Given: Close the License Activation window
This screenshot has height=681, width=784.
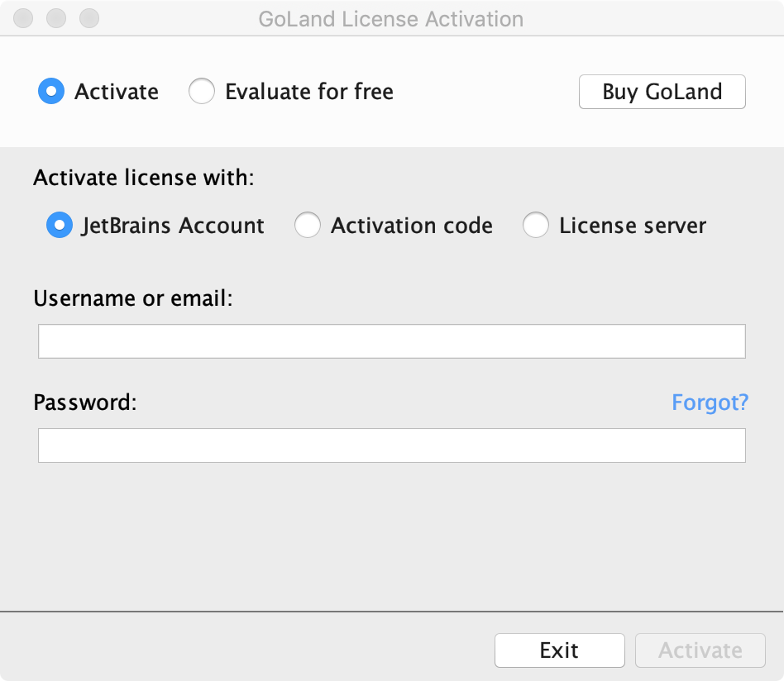Looking at the screenshot, I should pos(23,18).
